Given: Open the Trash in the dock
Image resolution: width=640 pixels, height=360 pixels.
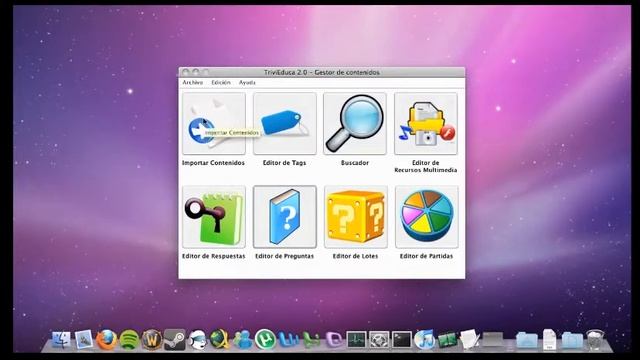Looking at the screenshot, I should pos(595,340).
